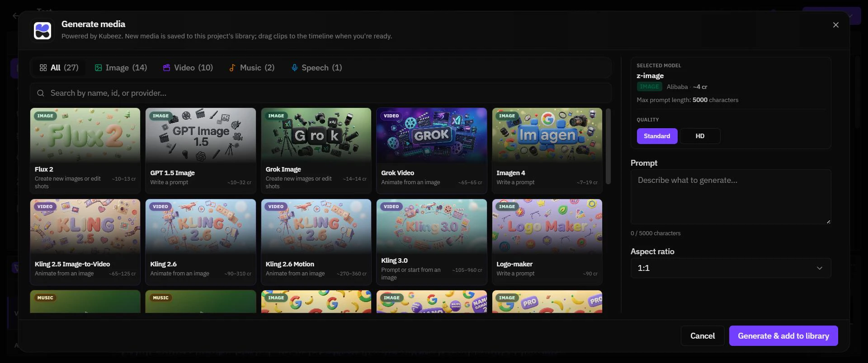The width and height of the screenshot is (868, 363).
Task: Select the Kling 3.0 model card
Action: pyautogui.click(x=432, y=242)
